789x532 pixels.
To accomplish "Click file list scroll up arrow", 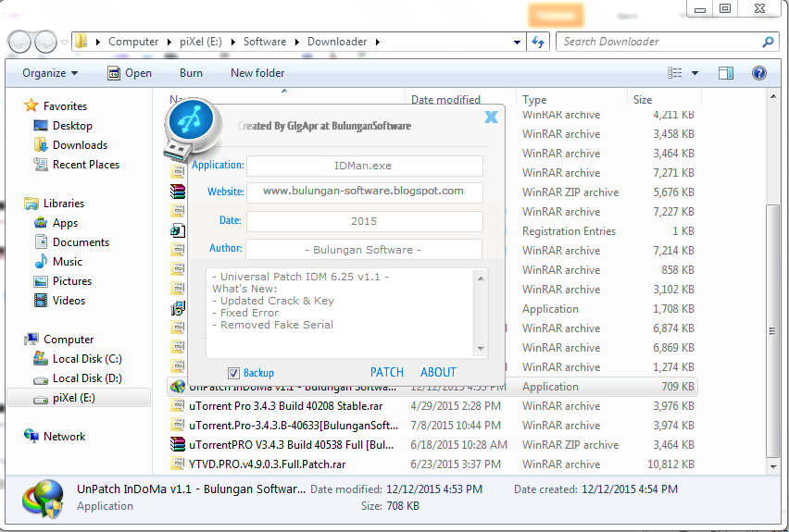I will 773,96.
